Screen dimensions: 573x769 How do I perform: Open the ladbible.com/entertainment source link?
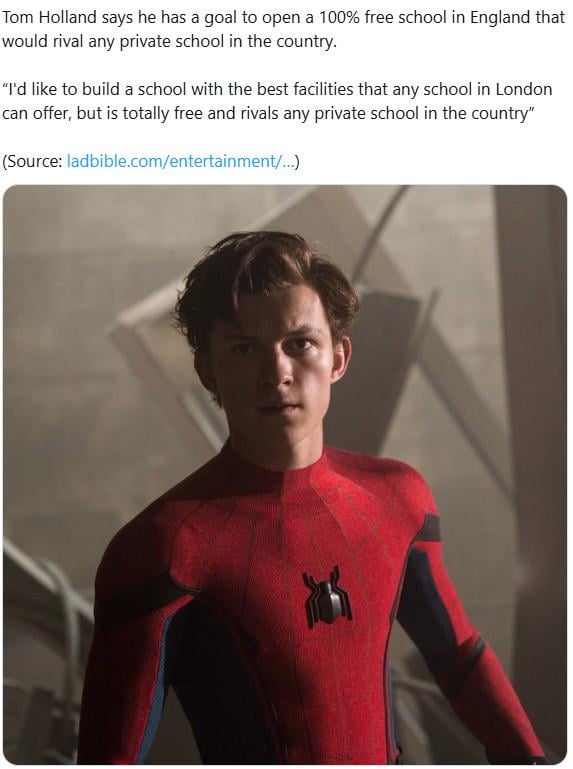click(180, 161)
